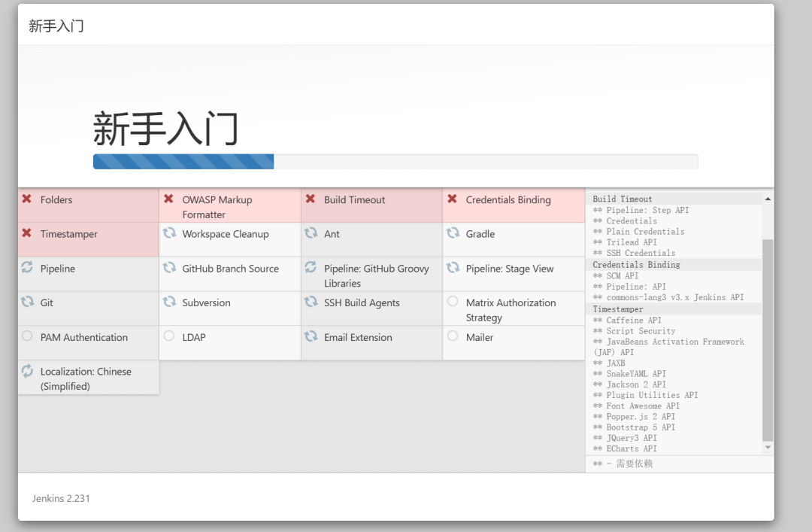Click the Pipeline: Stage View label
812x532 pixels.
(510, 269)
